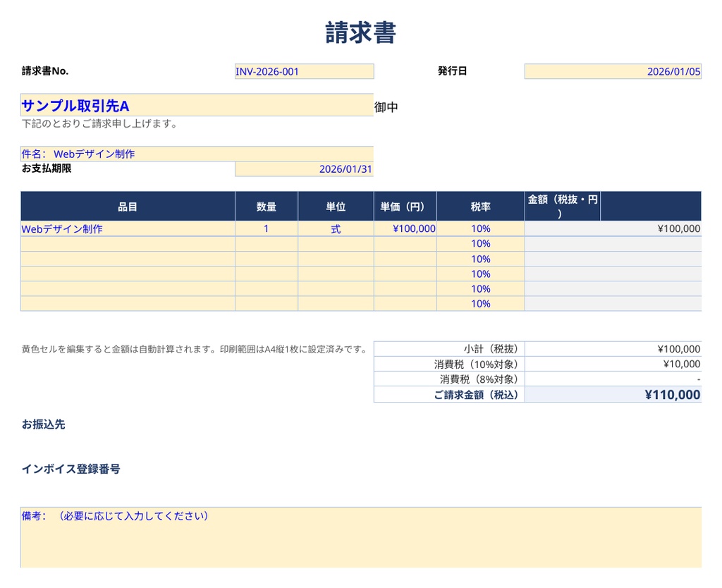
Task: Select the subtotal value ¥100,000
Action: tap(613, 349)
